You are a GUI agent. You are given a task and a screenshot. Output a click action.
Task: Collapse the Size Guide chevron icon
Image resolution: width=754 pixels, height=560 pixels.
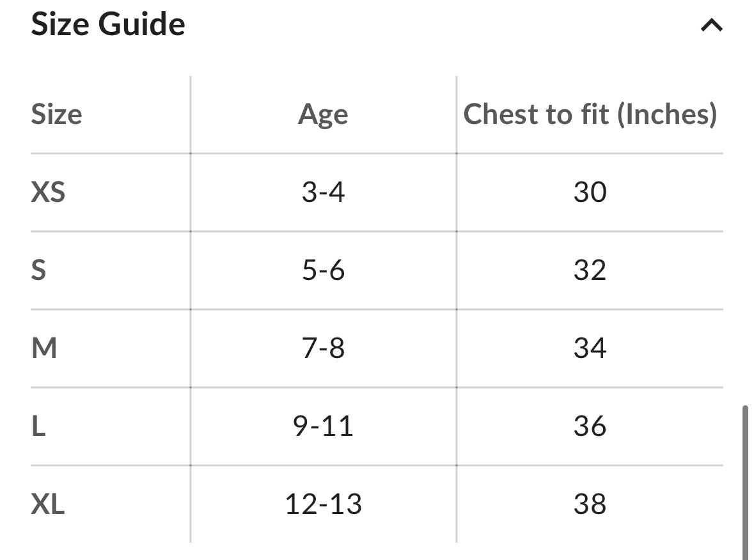click(712, 25)
